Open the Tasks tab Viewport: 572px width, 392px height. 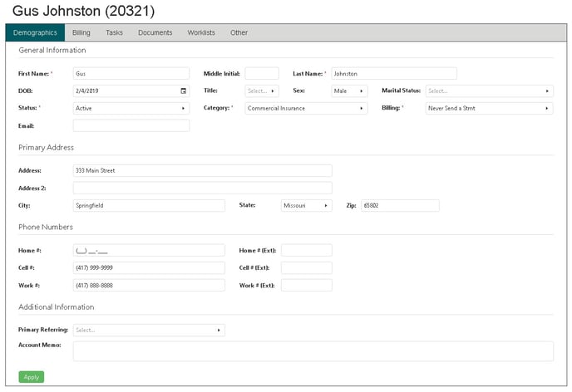[114, 32]
